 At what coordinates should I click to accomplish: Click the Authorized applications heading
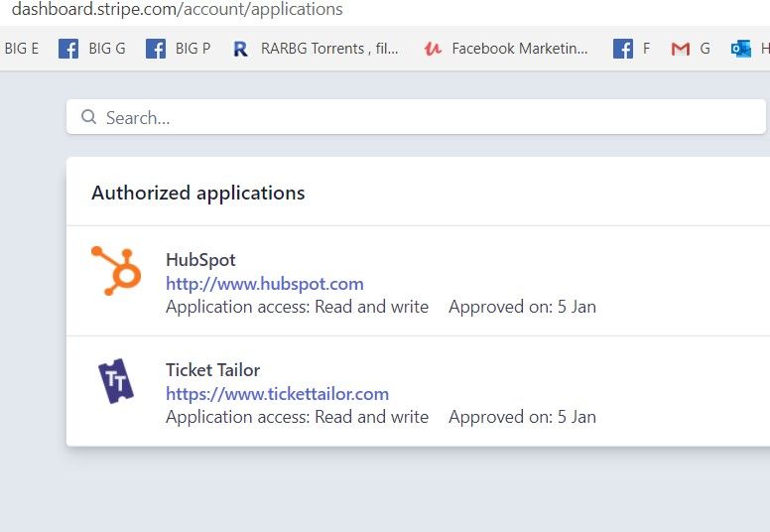coord(198,193)
